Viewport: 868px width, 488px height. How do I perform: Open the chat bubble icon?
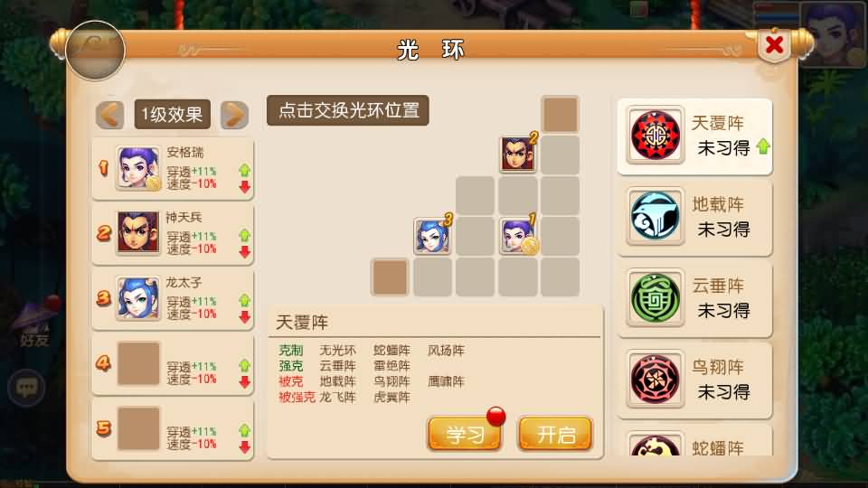click(x=26, y=388)
